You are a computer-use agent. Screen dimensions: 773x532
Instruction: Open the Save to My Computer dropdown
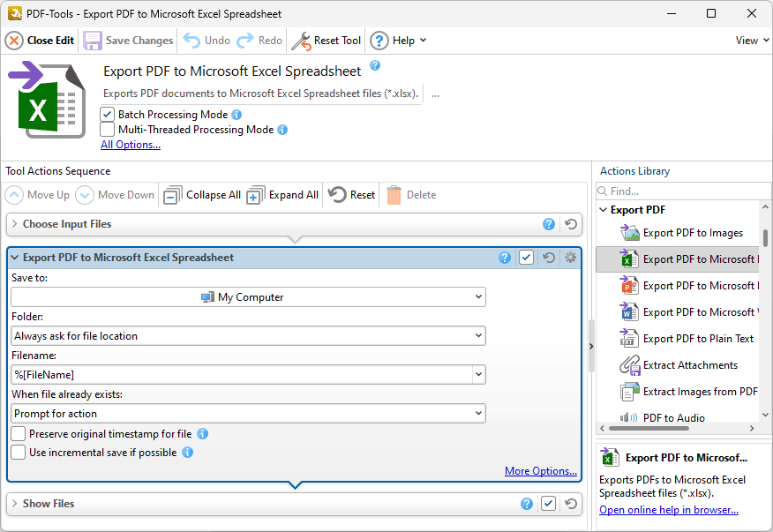(248, 296)
